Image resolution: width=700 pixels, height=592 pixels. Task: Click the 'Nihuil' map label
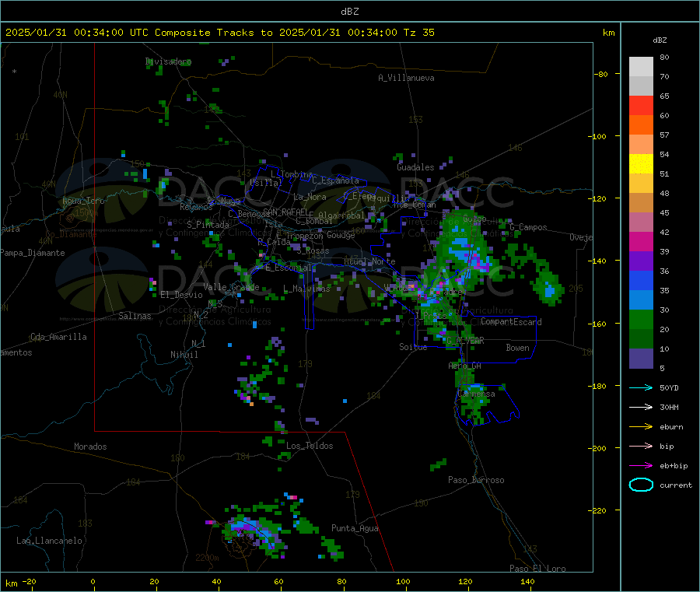[x=184, y=355]
